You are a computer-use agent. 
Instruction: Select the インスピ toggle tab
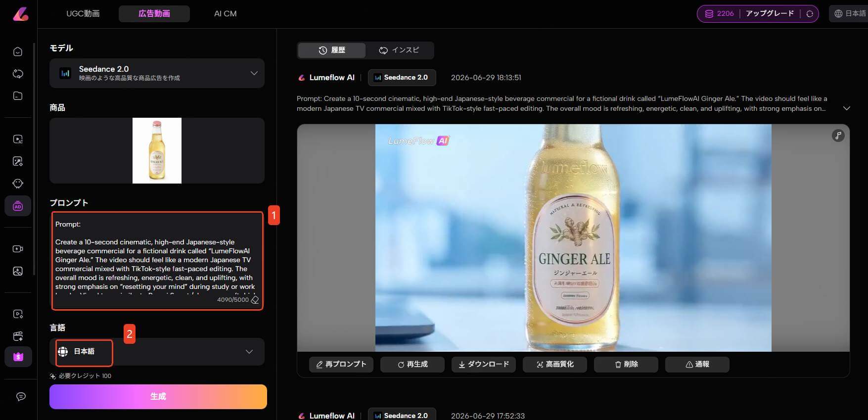399,50
